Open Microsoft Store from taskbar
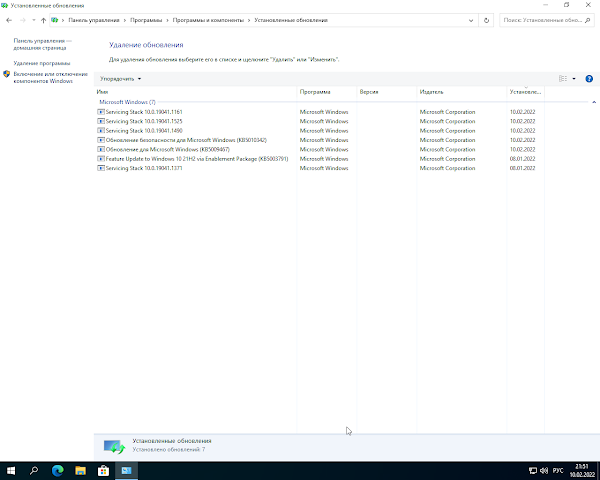This screenshot has height=480, width=600. click(103, 471)
